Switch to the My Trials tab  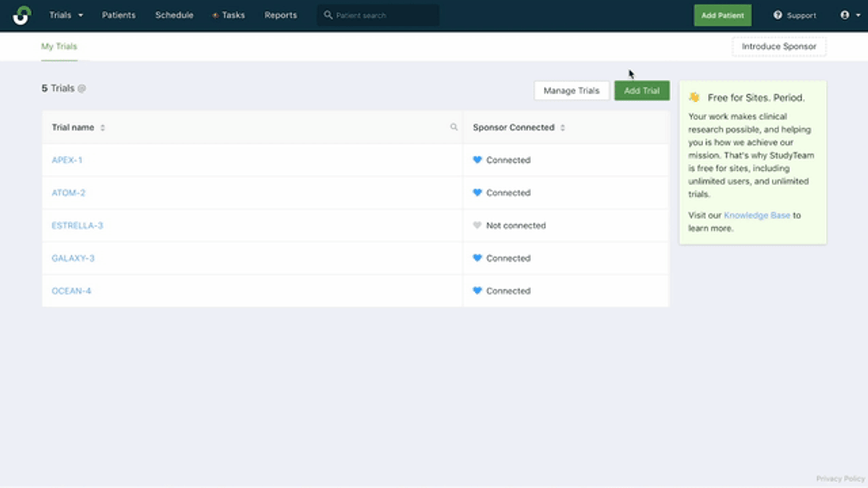pyautogui.click(x=59, y=46)
